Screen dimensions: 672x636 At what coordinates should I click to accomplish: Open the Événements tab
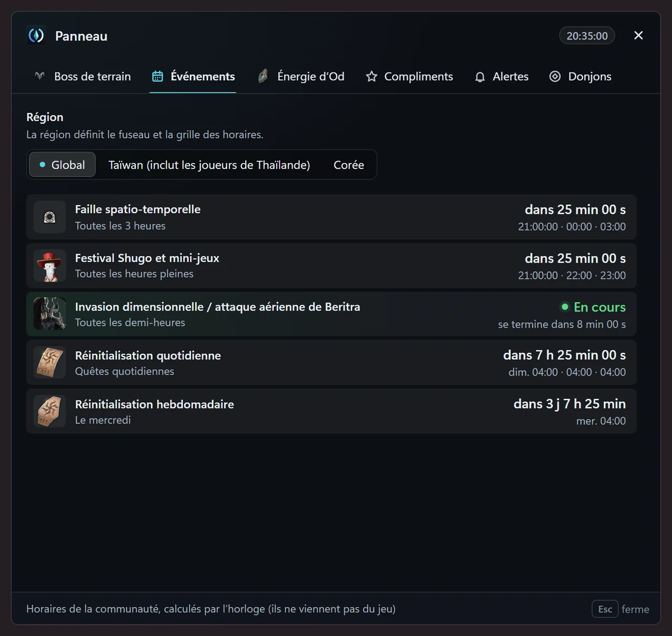tap(193, 77)
